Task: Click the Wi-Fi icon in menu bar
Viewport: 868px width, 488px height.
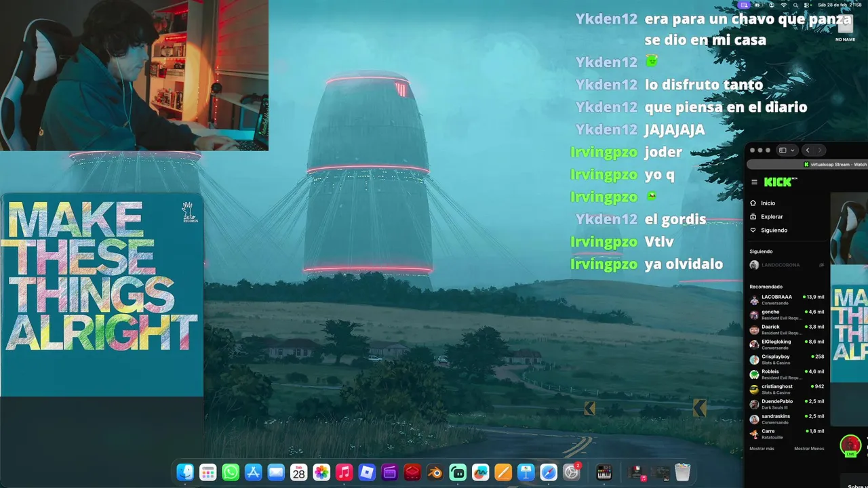Action: [x=784, y=5]
